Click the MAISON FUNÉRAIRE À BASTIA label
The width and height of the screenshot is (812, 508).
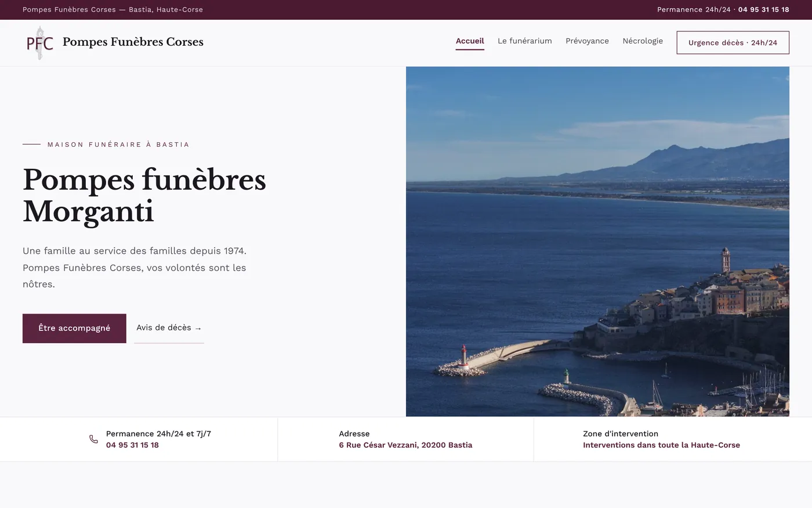(118, 145)
